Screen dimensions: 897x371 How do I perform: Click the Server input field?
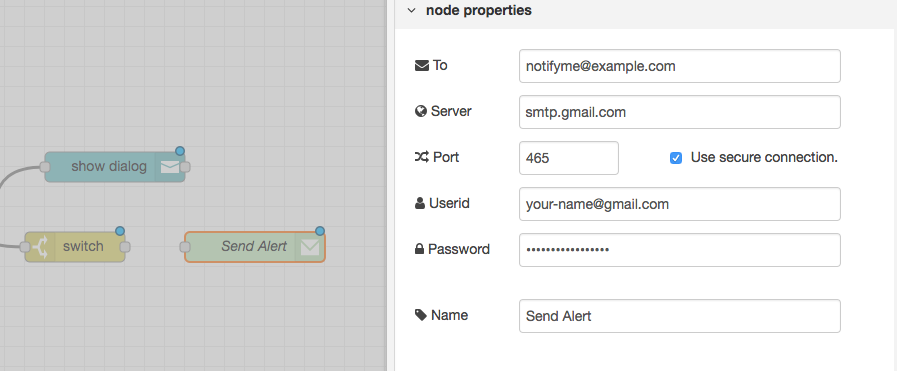click(680, 112)
